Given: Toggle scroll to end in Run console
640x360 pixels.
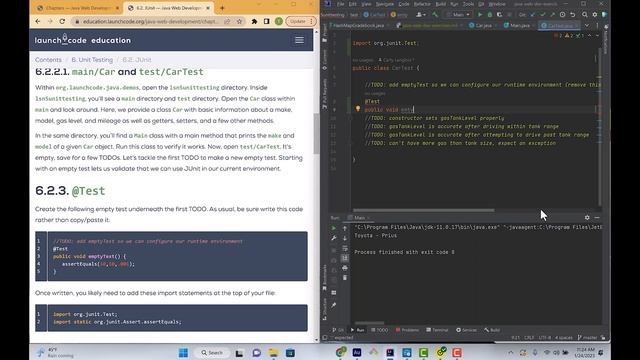Looking at the screenshot, I should point(344,258).
